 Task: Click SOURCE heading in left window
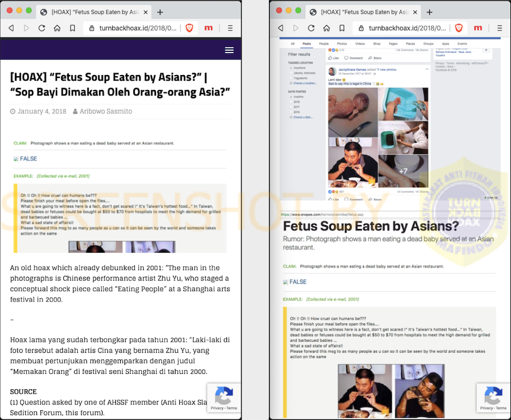tap(23, 392)
